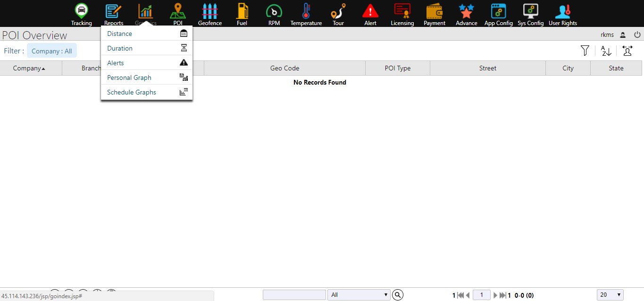The height and width of the screenshot is (301, 644).
Task: Open the Tracking module icon
Action: (x=82, y=11)
